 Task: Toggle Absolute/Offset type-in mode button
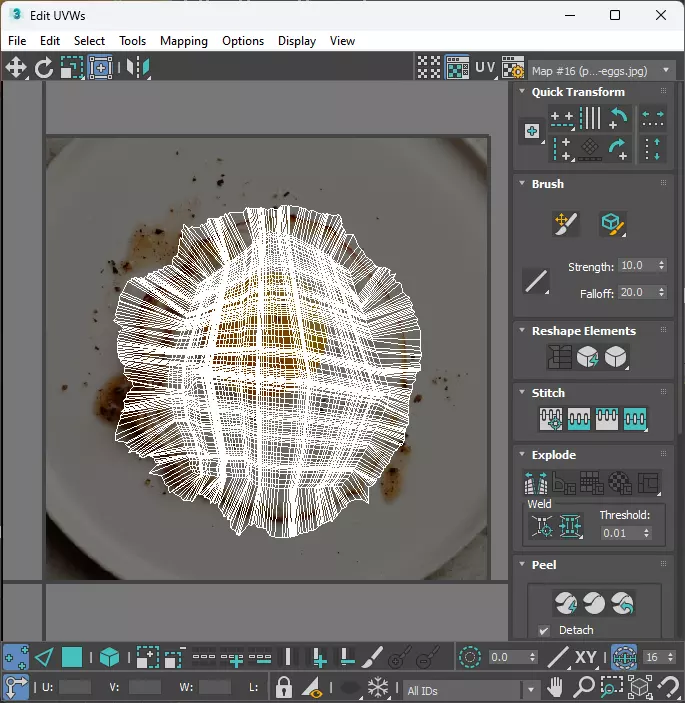click(x=16, y=687)
